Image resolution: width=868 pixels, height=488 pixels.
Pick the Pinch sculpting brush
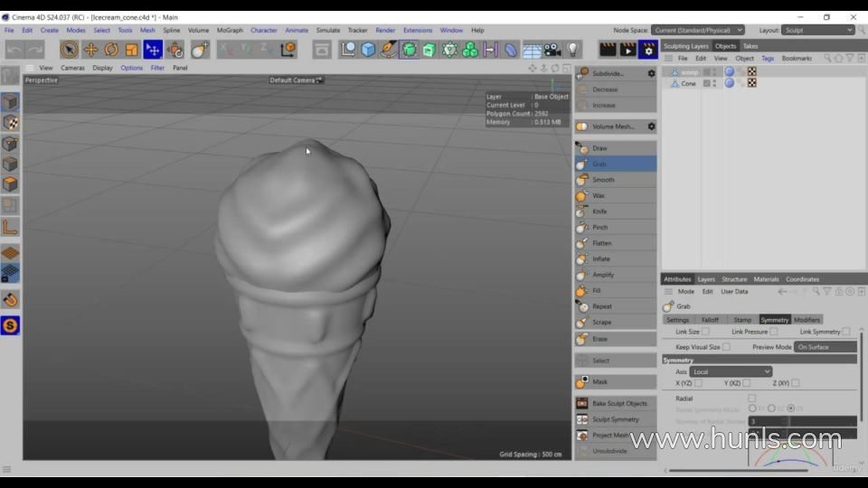pyautogui.click(x=599, y=228)
